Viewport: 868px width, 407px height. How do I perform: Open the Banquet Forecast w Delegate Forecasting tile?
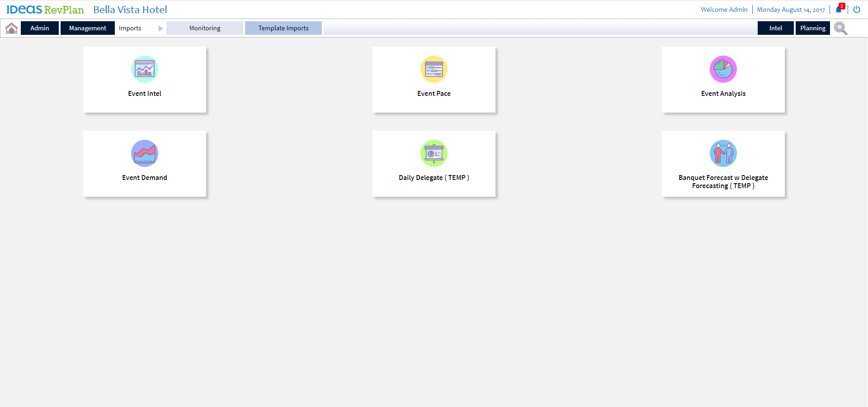click(722, 164)
